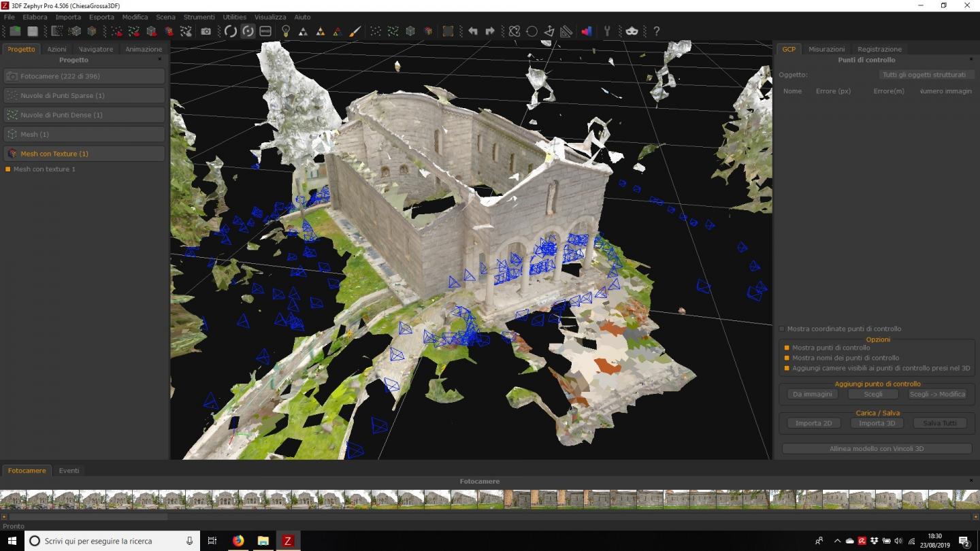Open the Strumenti menu
Viewport: 980px width, 551px height.
(x=199, y=17)
